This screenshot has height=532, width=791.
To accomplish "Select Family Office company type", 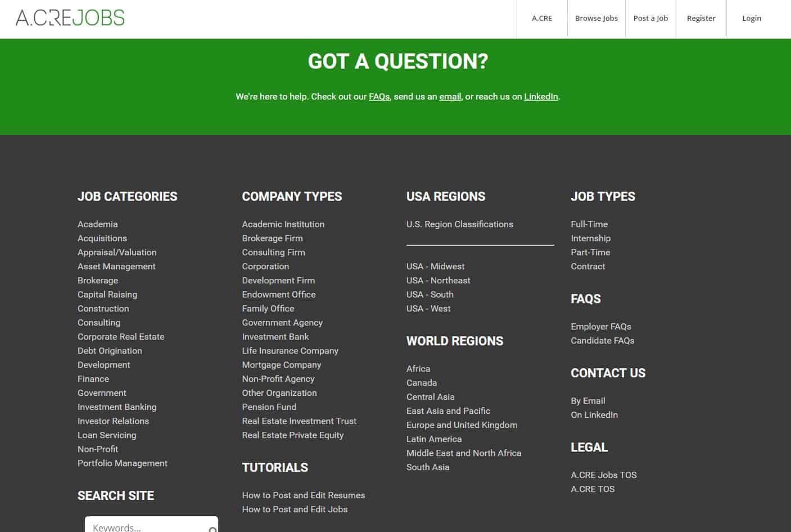I will (268, 309).
